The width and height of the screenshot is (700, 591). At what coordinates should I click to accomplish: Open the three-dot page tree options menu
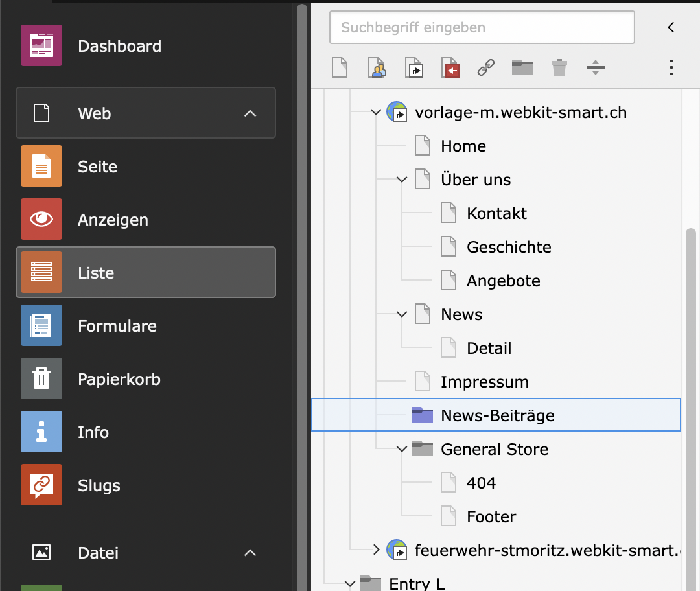671,67
